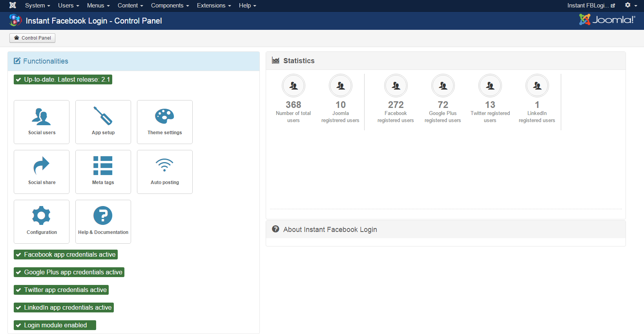The width and height of the screenshot is (644, 334).
Task: Click the Joomla logo in top-left corner
Action: coord(13,5)
